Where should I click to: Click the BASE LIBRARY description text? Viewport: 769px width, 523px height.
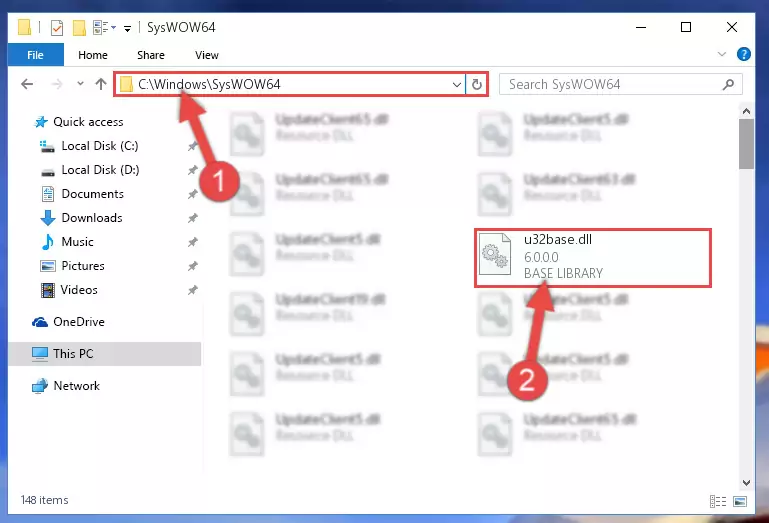tap(564, 273)
